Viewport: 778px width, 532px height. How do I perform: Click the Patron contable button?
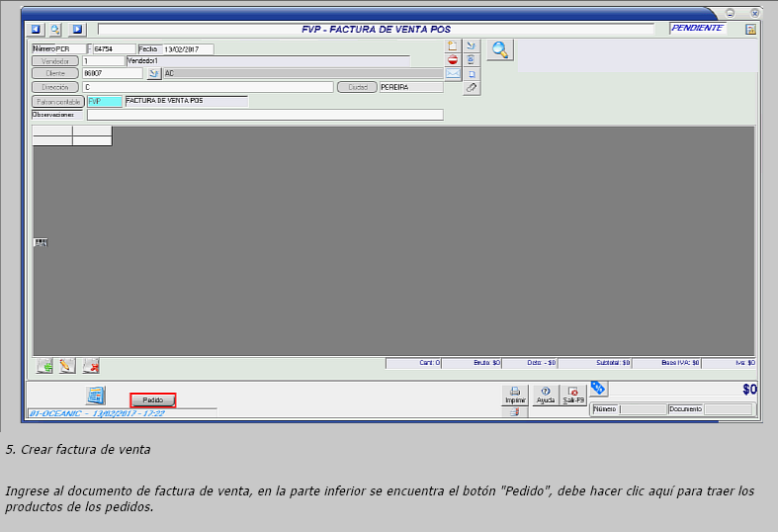[x=57, y=102]
